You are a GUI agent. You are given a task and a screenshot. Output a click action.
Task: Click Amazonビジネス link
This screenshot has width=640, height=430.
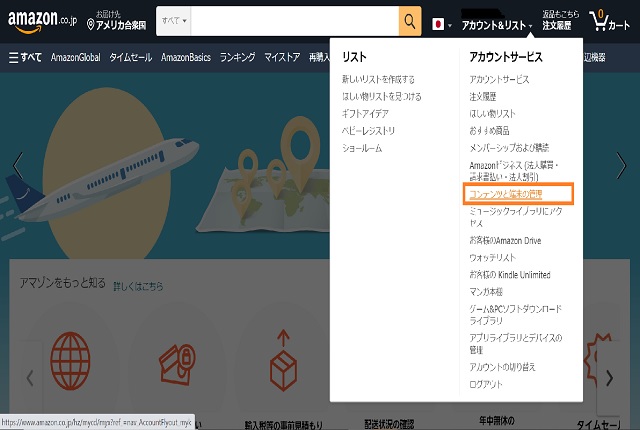point(514,171)
